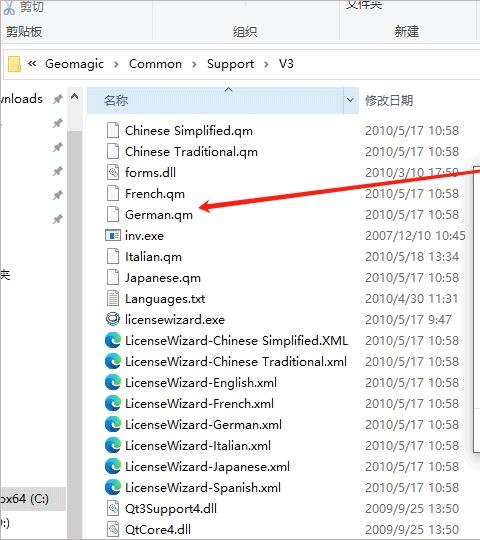Expand the chevron after Support in breadcrumb
This screenshot has height=540, width=480.
[266, 64]
